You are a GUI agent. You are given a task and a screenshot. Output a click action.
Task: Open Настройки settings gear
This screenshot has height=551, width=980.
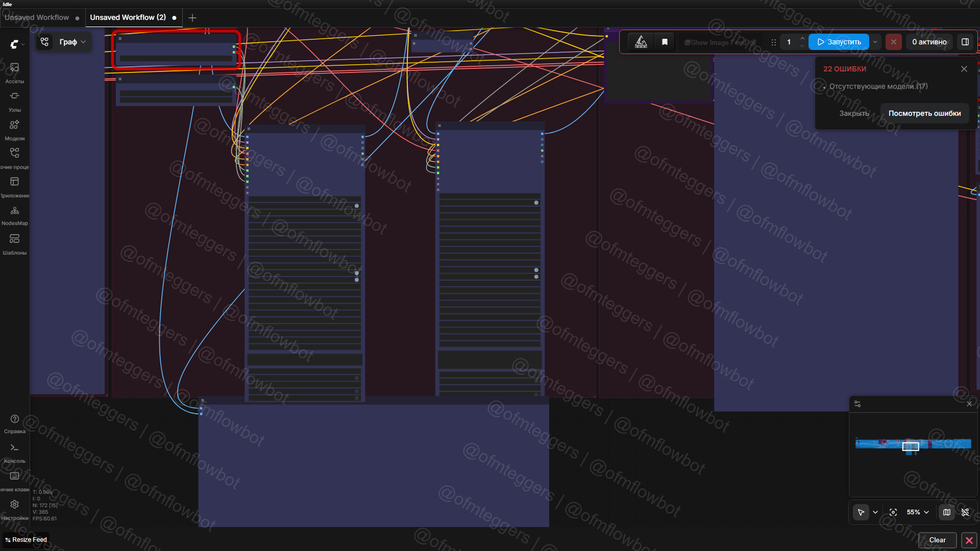point(14,509)
